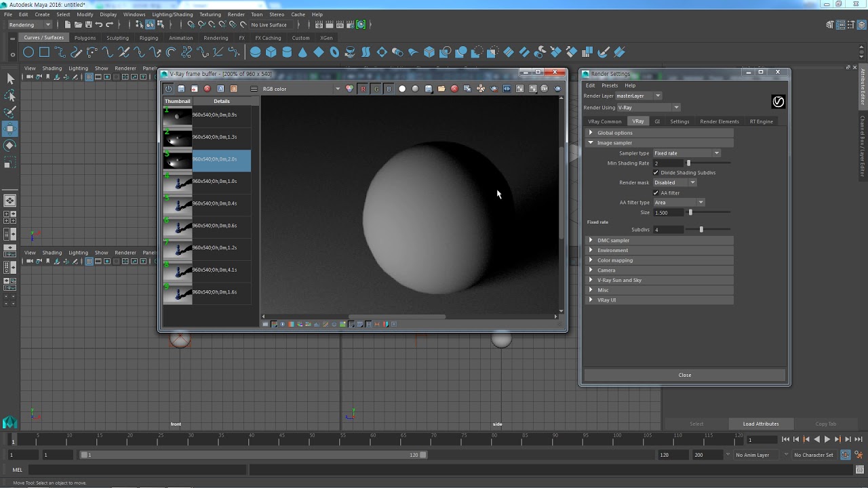The width and height of the screenshot is (868, 488).
Task: Open the Sampler type dropdown
Action: point(686,153)
